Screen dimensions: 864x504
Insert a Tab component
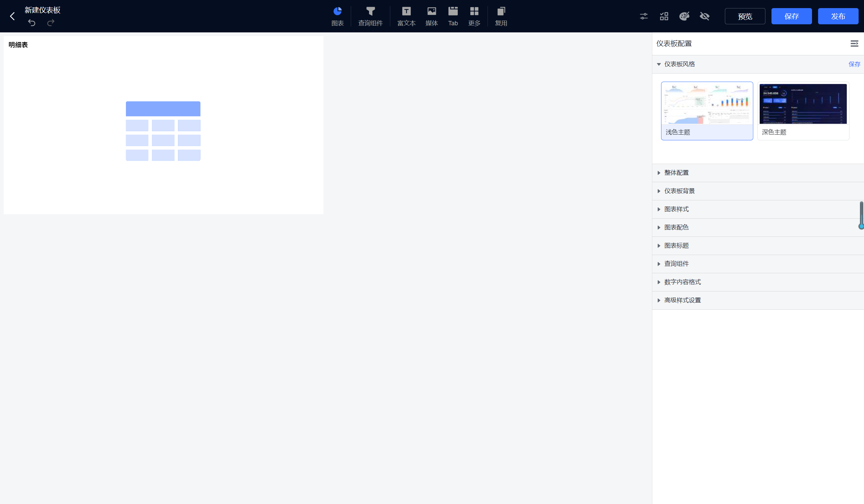click(x=453, y=16)
